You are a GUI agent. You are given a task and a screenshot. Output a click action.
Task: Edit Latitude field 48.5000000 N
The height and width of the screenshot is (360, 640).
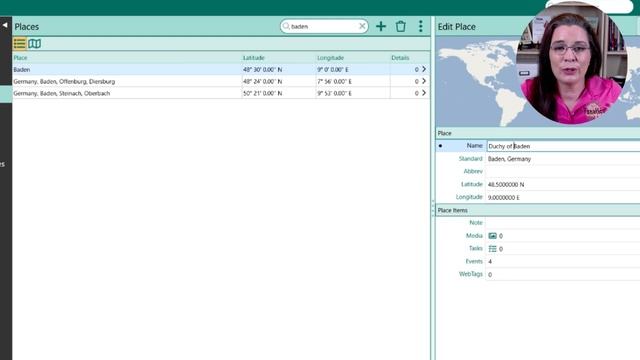point(563,184)
